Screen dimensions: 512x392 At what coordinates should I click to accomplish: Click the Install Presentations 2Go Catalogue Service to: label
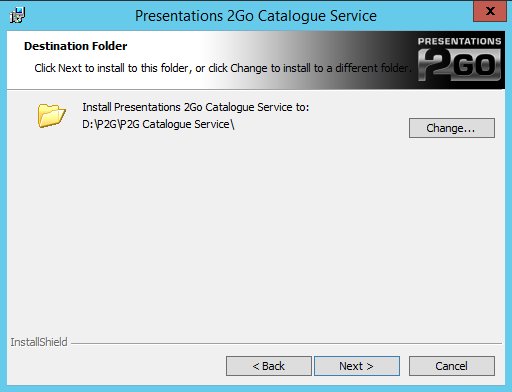coord(196,107)
